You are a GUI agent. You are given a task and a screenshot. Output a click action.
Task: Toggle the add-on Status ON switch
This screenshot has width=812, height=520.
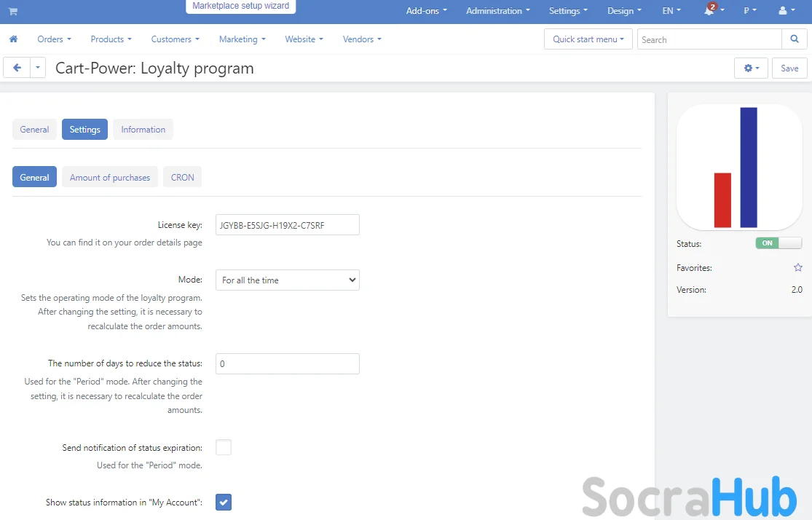pos(778,243)
